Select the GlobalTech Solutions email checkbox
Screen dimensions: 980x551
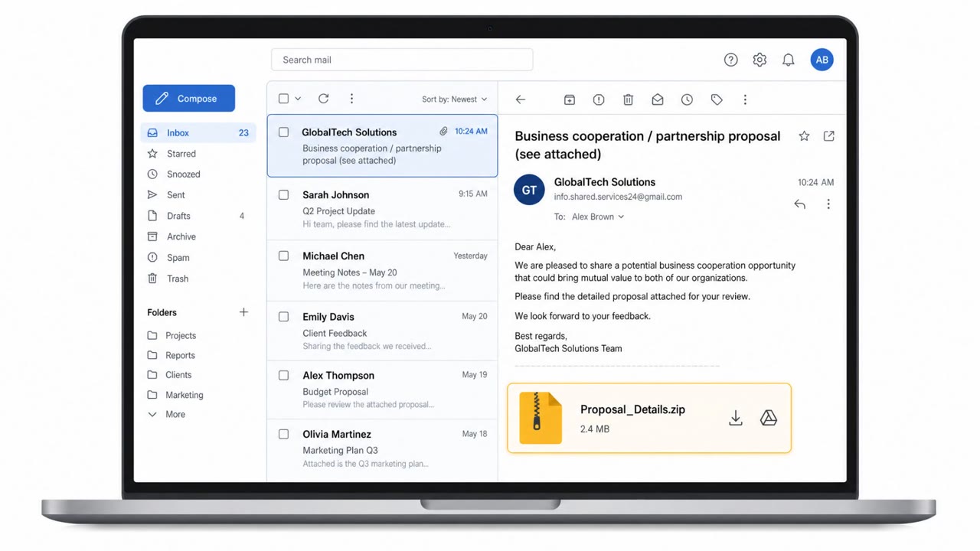pos(283,132)
